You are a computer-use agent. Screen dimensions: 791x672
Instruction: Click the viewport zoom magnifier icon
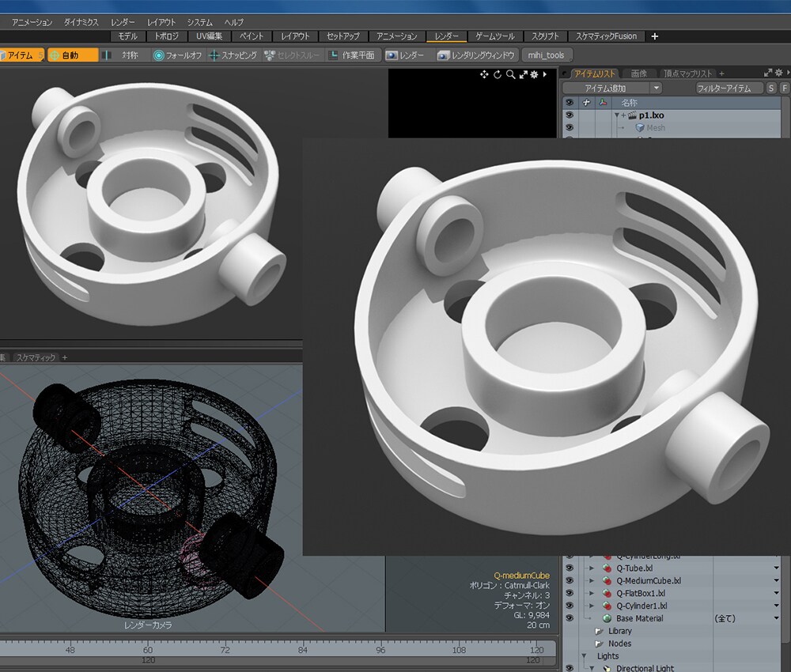[x=510, y=74]
